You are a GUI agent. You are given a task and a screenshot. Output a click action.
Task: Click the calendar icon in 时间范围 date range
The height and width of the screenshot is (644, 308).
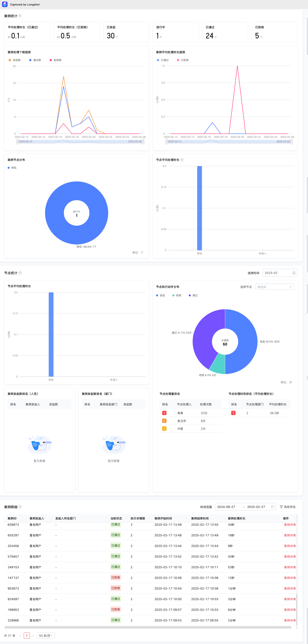[x=272, y=507]
